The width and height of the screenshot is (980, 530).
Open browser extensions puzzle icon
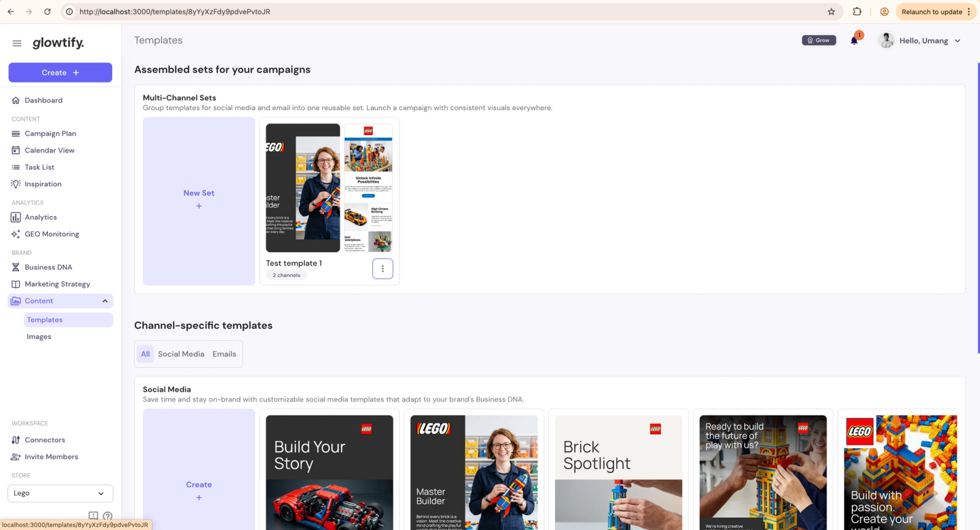point(857,12)
